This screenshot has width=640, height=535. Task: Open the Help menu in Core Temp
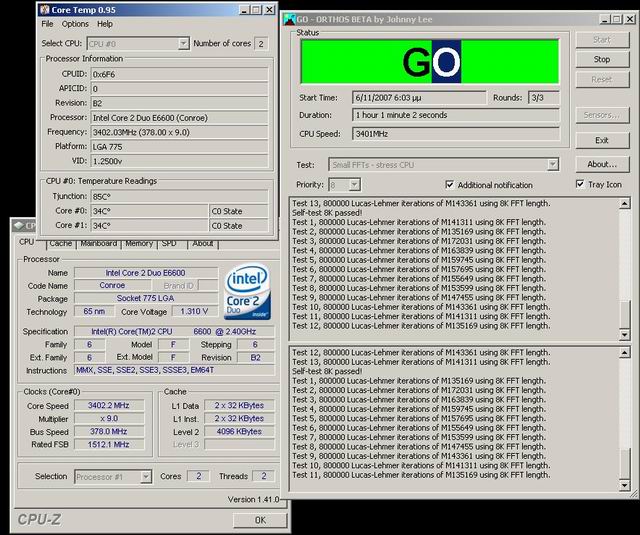pyautogui.click(x=105, y=24)
